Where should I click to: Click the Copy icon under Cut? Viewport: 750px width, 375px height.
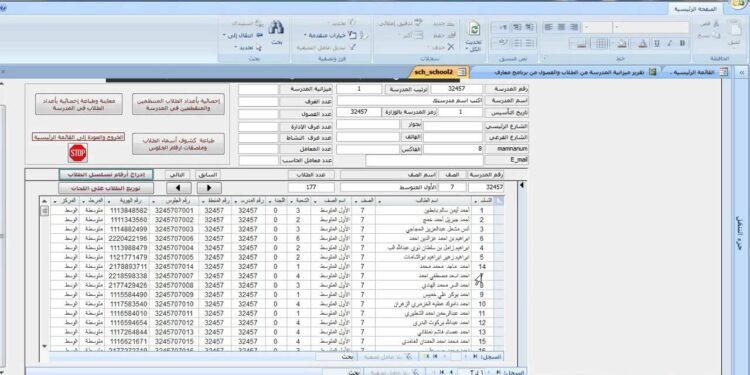point(716,35)
